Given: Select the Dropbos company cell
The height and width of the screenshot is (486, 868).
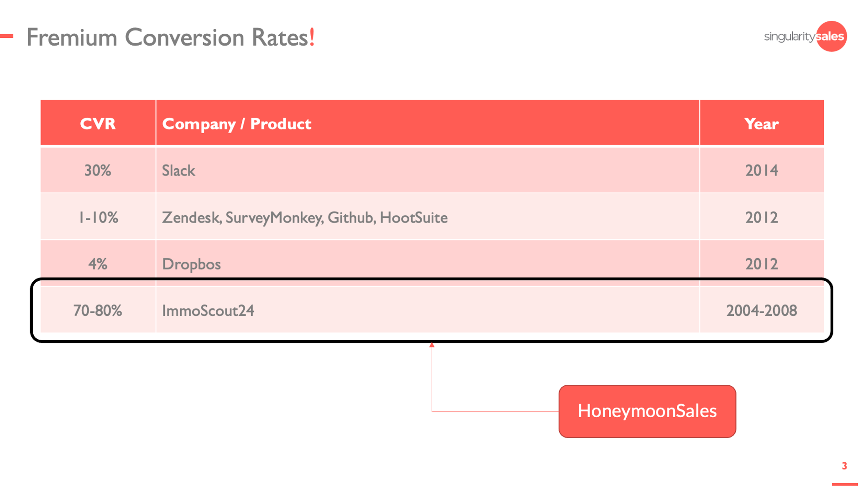Looking at the screenshot, I should pyautogui.click(x=191, y=264).
